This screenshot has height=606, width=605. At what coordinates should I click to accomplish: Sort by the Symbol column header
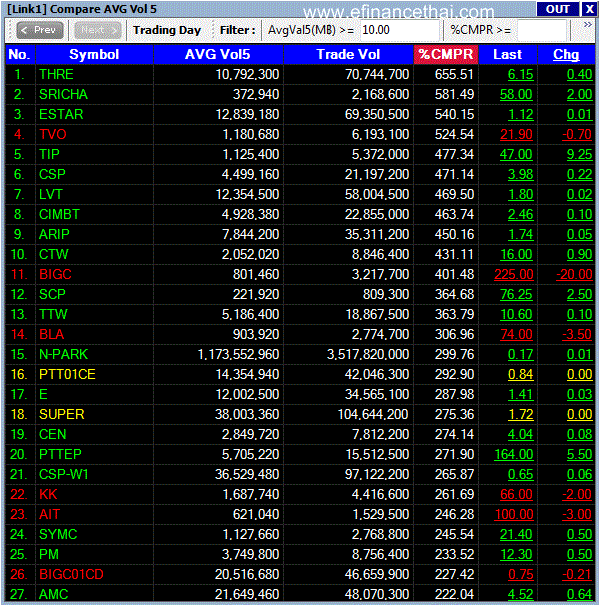coord(94,54)
